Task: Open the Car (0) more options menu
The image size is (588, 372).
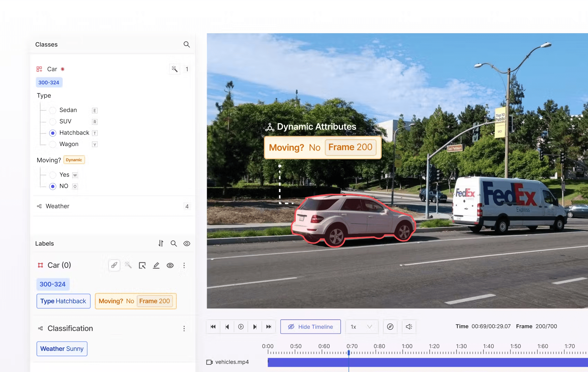Action: click(184, 265)
